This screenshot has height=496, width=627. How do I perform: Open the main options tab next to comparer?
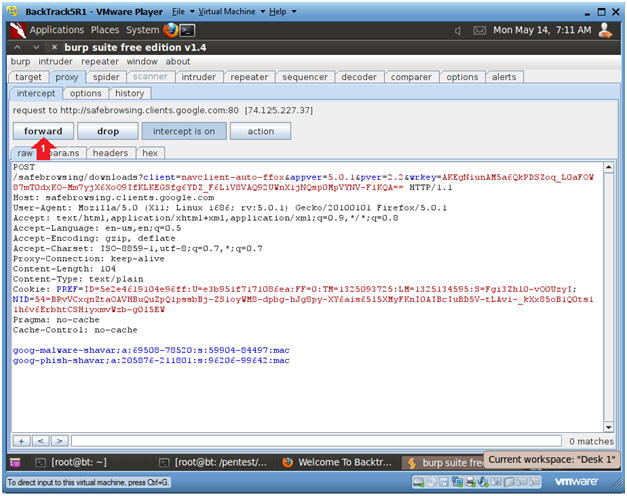tap(462, 77)
